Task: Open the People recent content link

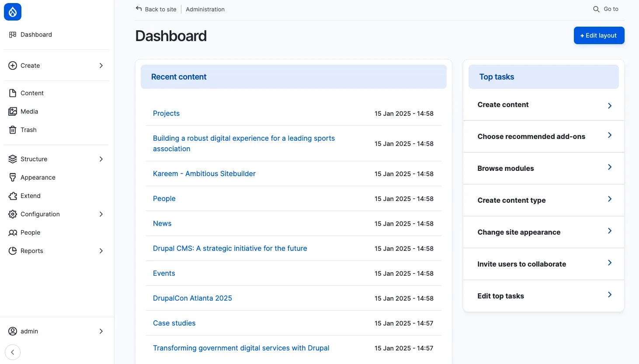Action: [x=164, y=198]
